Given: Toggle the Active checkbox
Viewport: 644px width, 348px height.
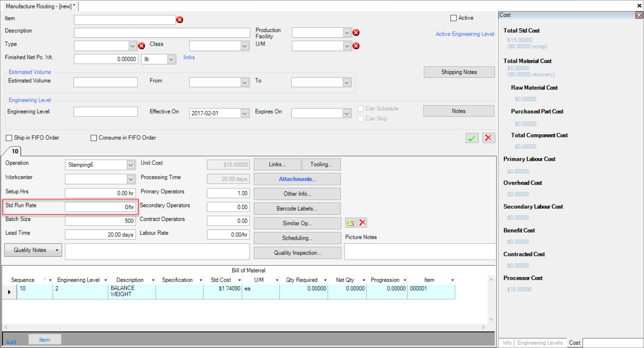Looking at the screenshot, I should pos(453,18).
